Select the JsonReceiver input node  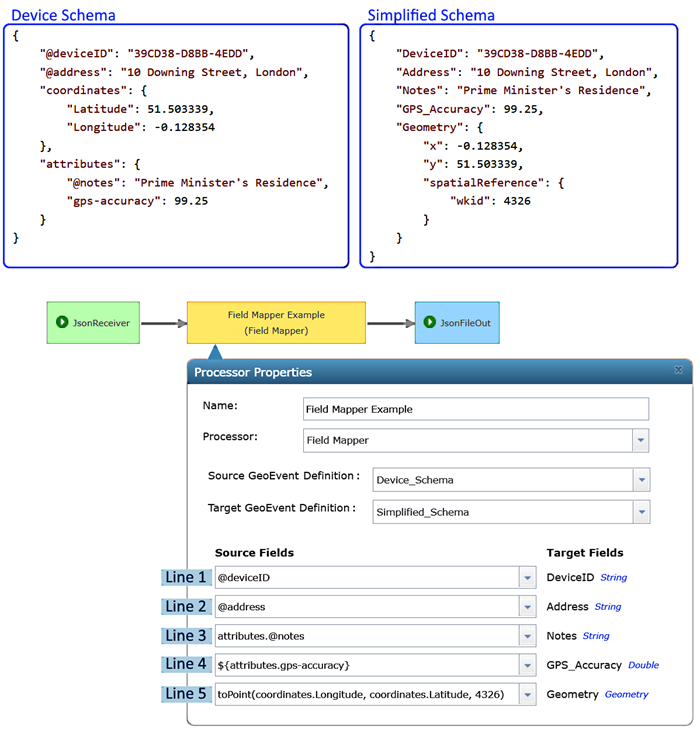pyautogui.click(x=94, y=323)
